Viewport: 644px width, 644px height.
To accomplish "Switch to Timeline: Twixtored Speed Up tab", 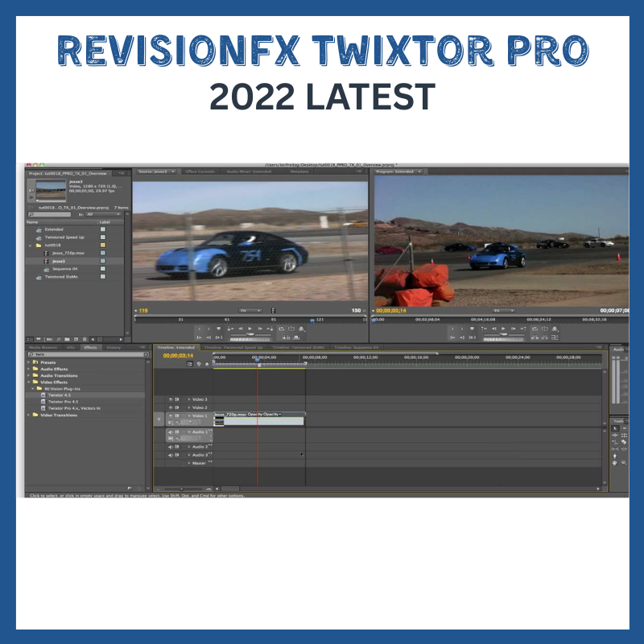I will click(x=234, y=347).
